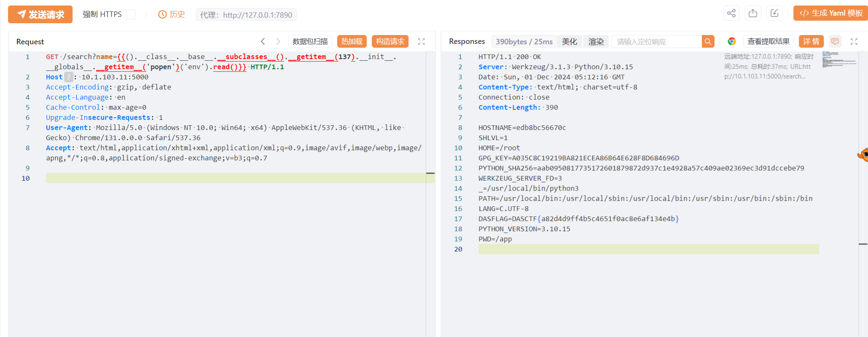The width and height of the screenshot is (868, 337).
Task: Click the Cache-Control: max-age=0 line
Action: (96, 108)
